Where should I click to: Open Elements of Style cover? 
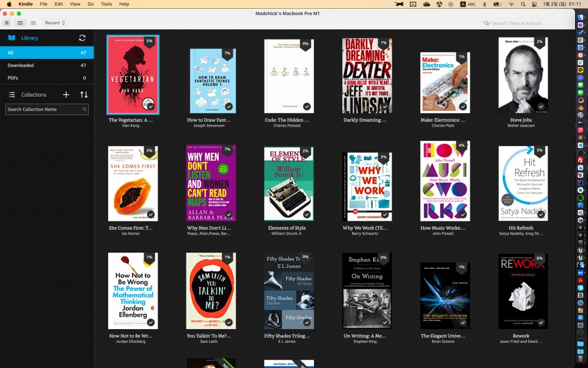coord(289,184)
